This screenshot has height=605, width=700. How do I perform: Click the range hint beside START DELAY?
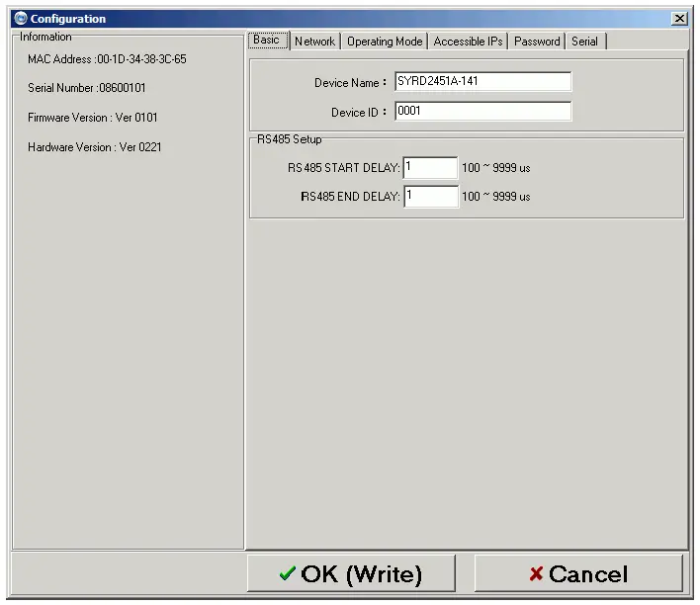click(x=496, y=168)
